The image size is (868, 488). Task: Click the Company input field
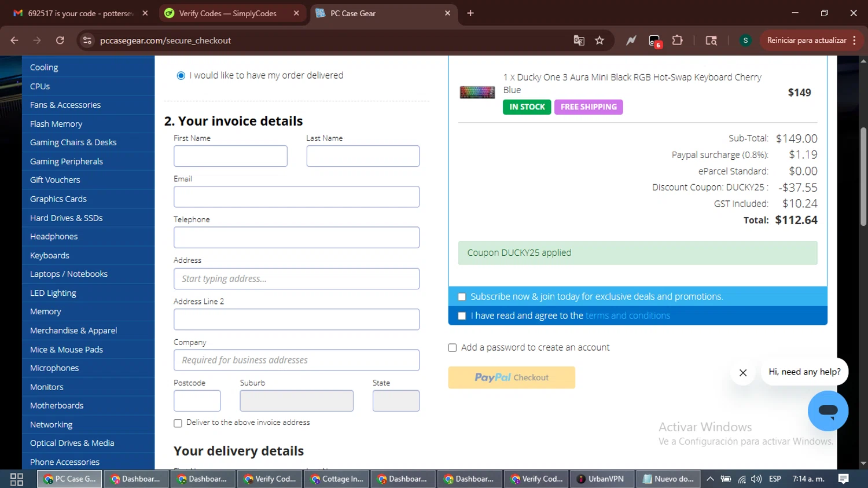[296, 360]
